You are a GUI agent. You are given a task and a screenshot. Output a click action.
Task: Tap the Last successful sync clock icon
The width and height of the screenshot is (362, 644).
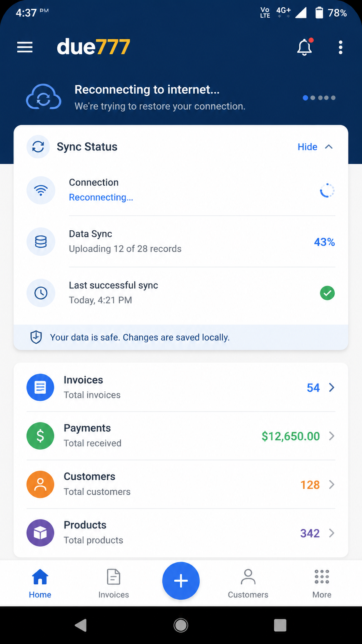41,293
